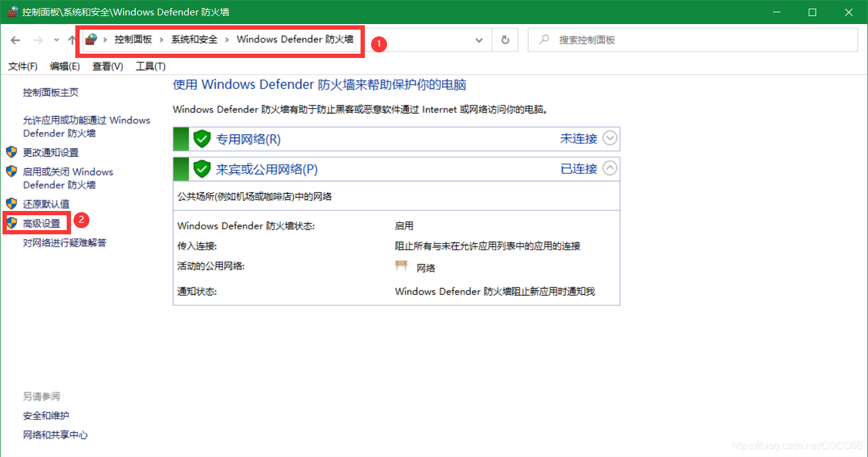Image resolution: width=868 pixels, height=457 pixels.
Task: Click the 使用 Windows Defender 防火墙来帮助保护你的电脑 heading
Action: pyautogui.click(x=319, y=84)
